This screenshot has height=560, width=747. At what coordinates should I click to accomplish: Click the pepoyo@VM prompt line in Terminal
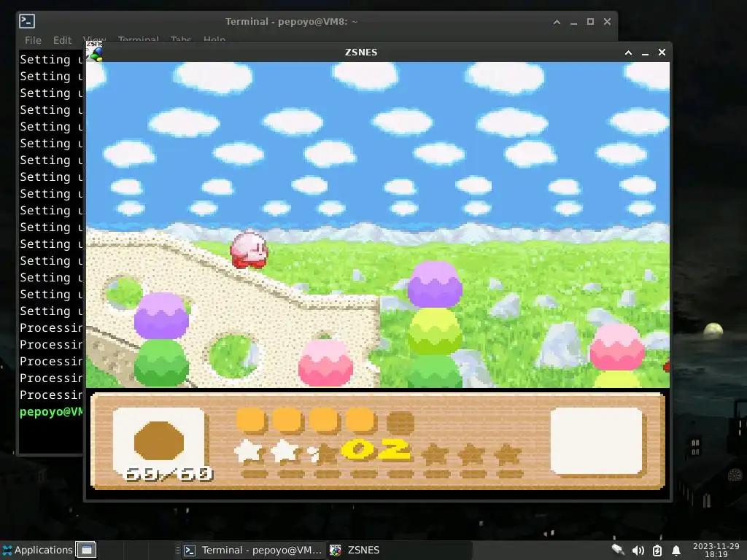pos(51,412)
